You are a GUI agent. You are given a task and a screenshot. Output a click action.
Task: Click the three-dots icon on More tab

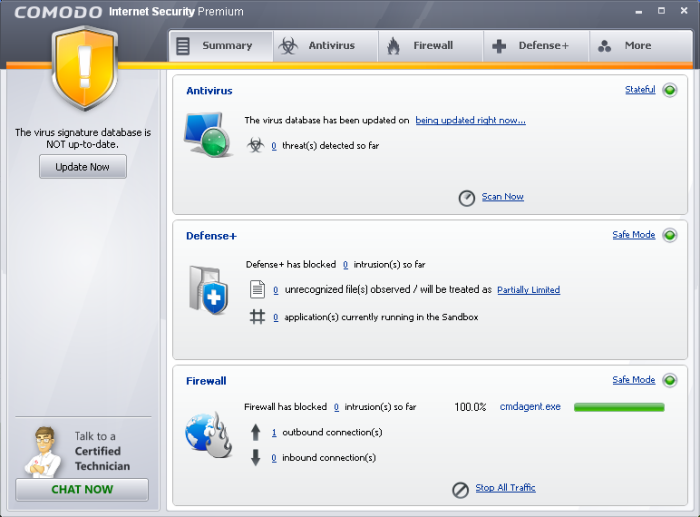604,46
